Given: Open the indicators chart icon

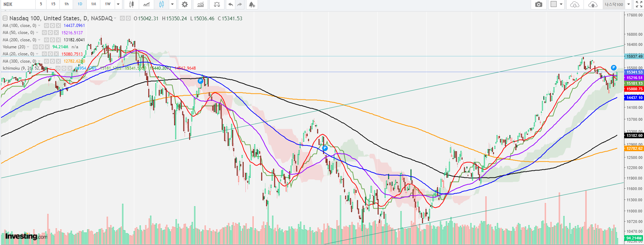Looking at the screenshot, I should pos(200,5).
